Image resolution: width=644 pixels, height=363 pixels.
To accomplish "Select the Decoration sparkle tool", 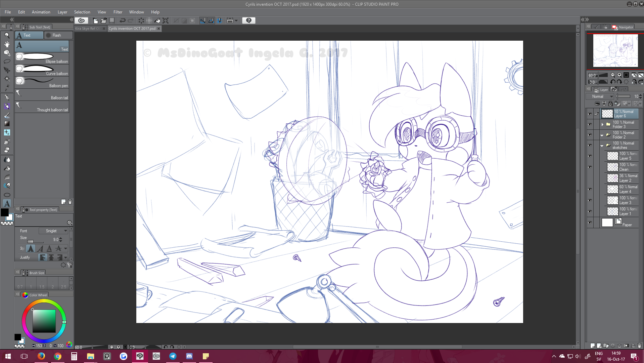I will (7, 132).
